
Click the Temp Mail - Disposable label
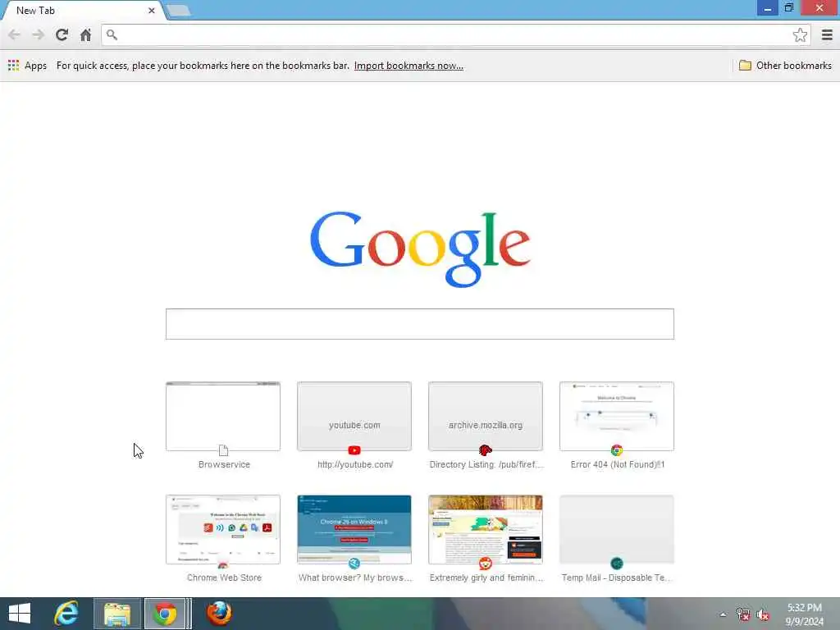click(616, 577)
